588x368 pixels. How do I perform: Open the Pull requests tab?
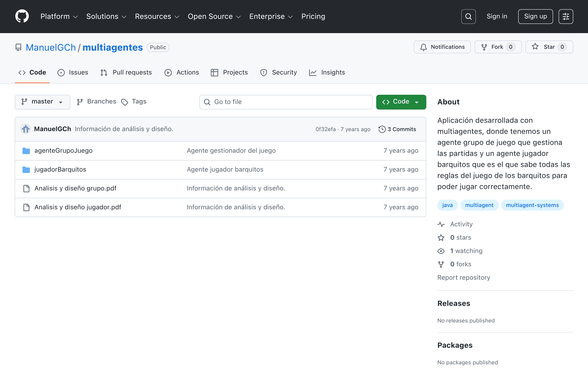(x=126, y=72)
